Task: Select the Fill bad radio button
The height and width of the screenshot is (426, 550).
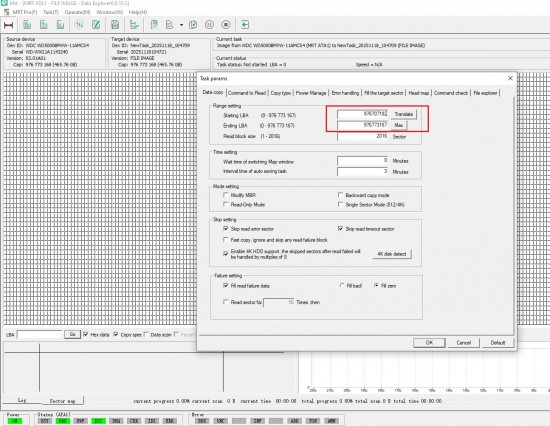Action: [342, 286]
